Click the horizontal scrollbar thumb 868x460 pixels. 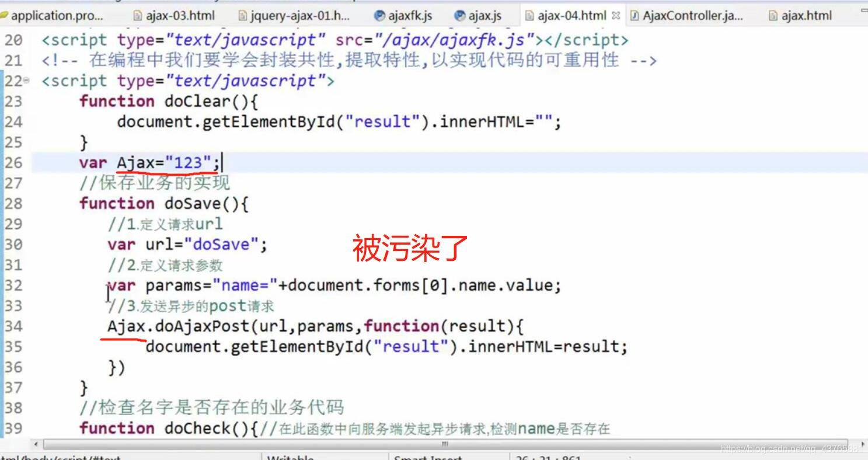tap(445, 444)
